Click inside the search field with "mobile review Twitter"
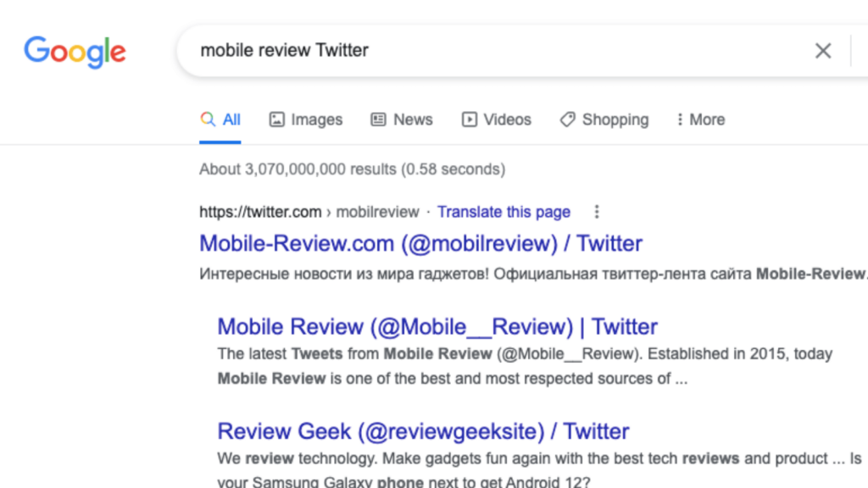Screen dimensions: 868x488 [498, 50]
